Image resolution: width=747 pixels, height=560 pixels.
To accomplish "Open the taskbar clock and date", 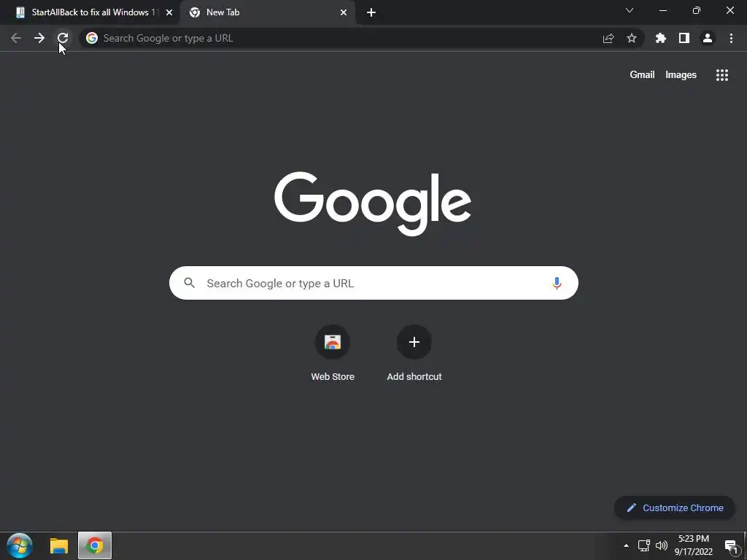I will click(693, 545).
